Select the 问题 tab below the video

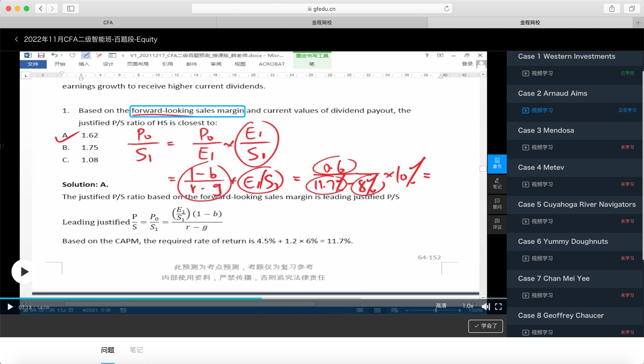[108, 350]
